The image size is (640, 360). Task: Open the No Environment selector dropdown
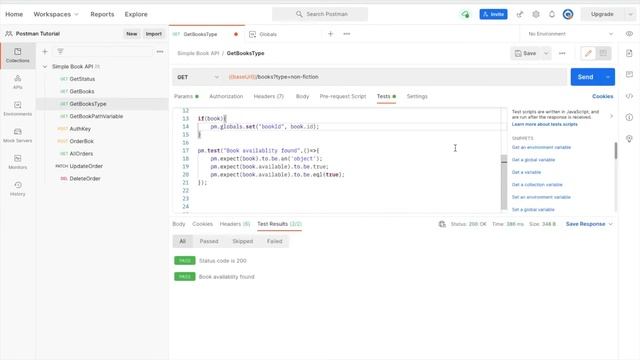(x=570, y=34)
